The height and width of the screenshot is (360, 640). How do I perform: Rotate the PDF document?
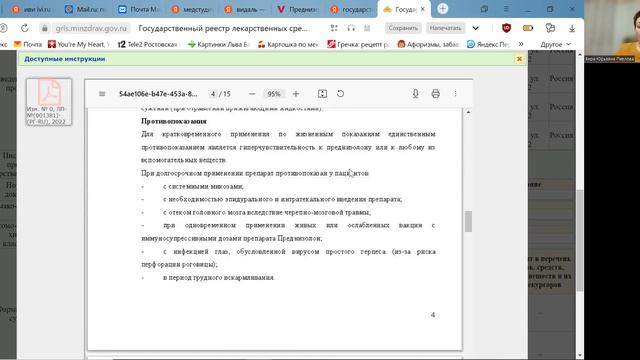[x=340, y=94]
